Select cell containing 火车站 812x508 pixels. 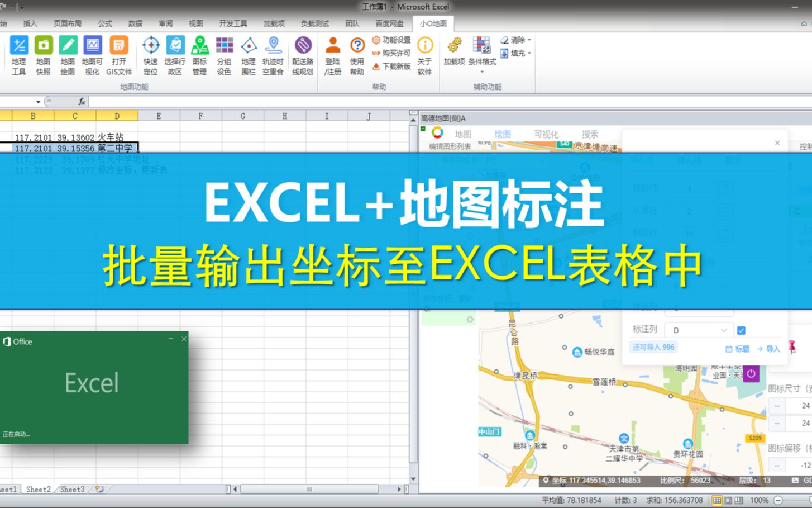tap(117, 137)
